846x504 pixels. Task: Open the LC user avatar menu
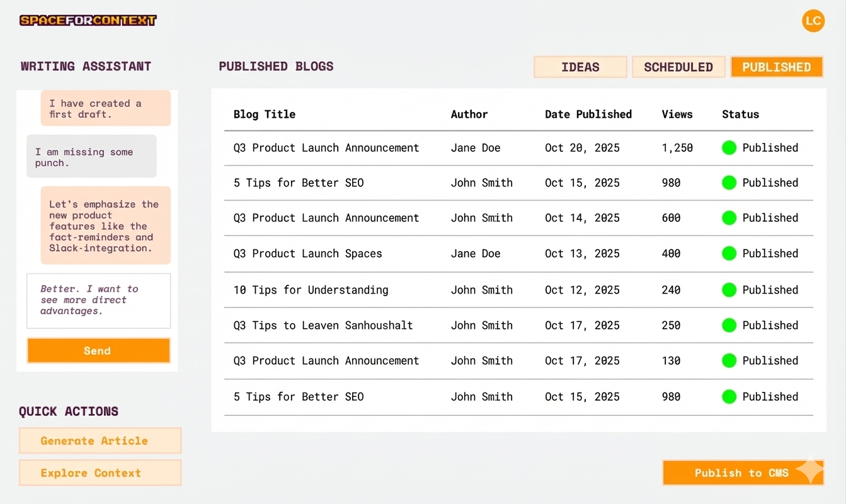(813, 21)
